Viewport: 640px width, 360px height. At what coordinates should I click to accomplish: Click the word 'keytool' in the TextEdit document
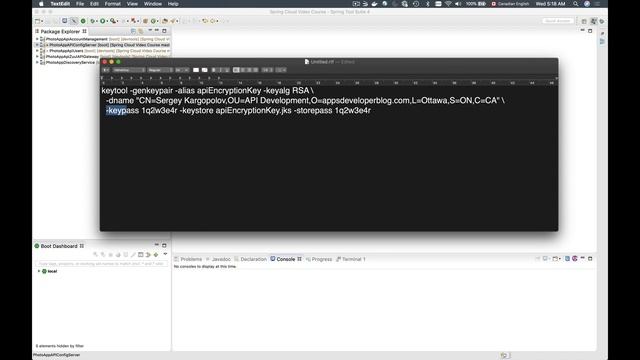click(114, 91)
